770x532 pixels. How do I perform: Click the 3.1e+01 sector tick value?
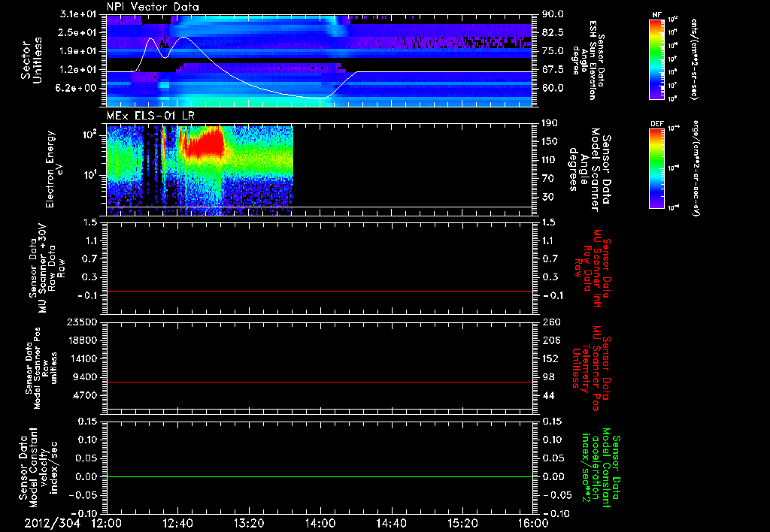click(x=78, y=14)
